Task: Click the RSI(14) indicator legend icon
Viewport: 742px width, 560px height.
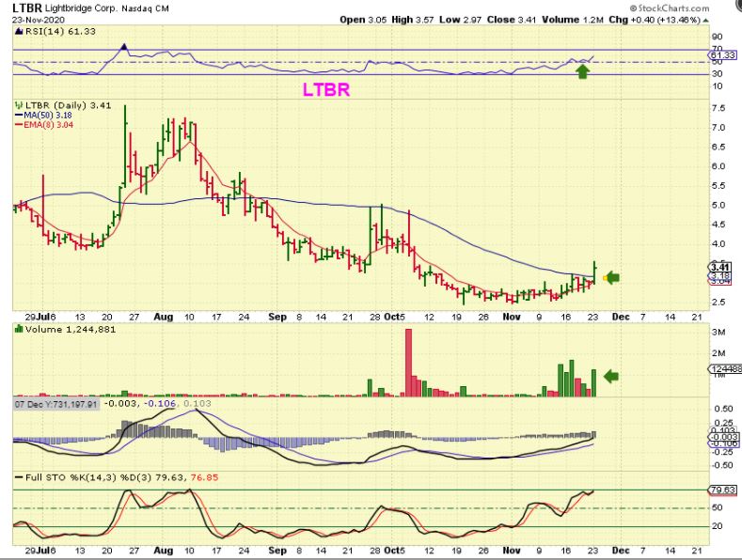Action: tap(19, 32)
